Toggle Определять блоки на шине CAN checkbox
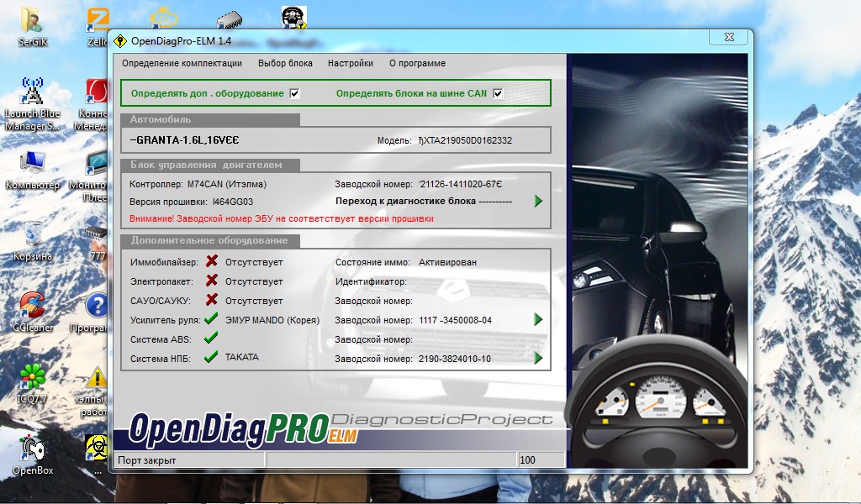This screenshot has height=504, width=861. click(498, 93)
